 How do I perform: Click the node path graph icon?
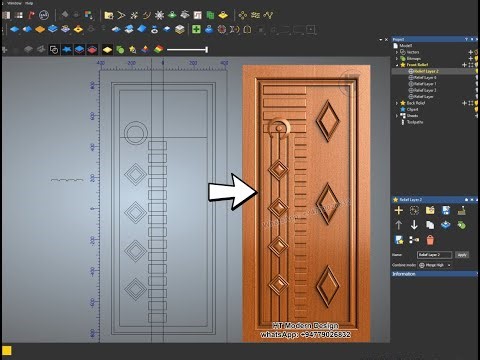tap(268, 15)
